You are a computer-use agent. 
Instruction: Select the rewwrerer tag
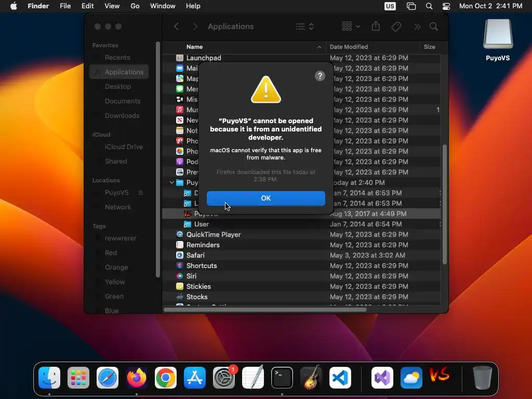(x=121, y=238)
